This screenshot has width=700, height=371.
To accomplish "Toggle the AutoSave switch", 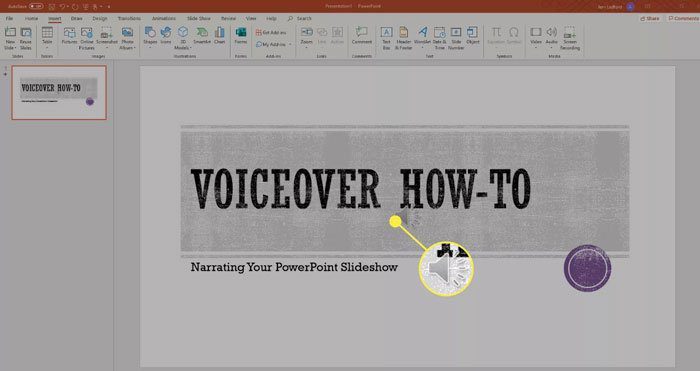I will click(36, 6).
